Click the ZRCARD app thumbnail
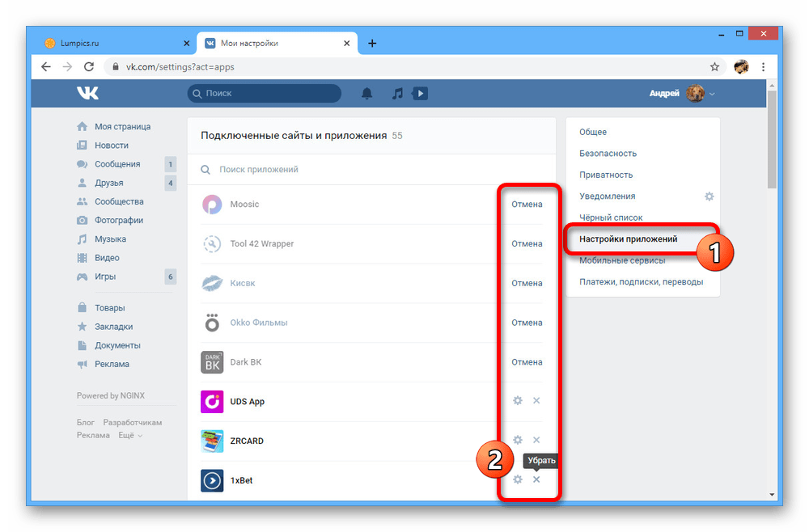Viewport: 809px width, 532px height. tap(212, 441)
